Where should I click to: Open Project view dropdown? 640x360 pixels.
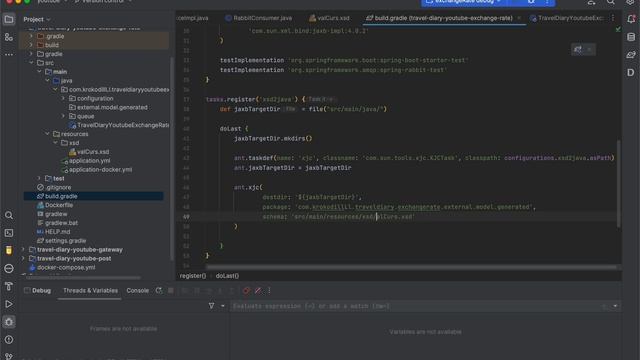pos(37,19)
